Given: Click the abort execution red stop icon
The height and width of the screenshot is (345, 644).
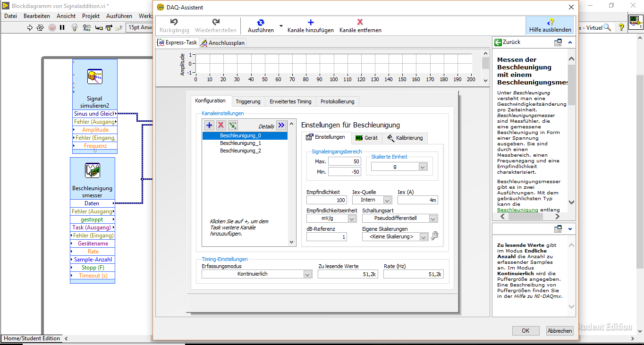Looking at the screenshot, I should tap(52, 28).
